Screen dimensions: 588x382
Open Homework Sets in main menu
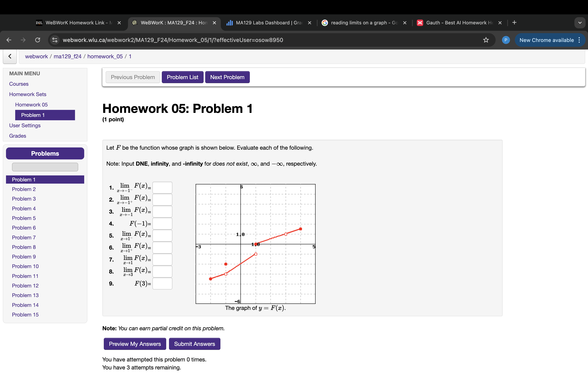(x=28, y=94)
